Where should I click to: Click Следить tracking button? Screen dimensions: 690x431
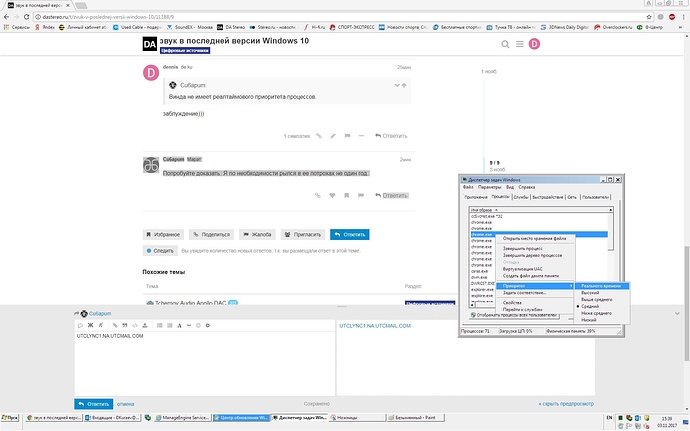[x=160, y=251]
